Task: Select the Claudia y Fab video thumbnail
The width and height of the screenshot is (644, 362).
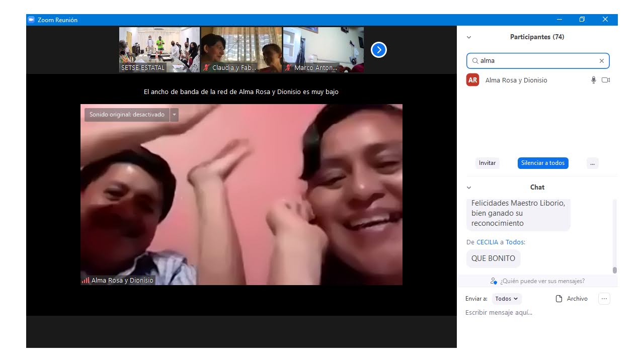Action: click(242, 50)
